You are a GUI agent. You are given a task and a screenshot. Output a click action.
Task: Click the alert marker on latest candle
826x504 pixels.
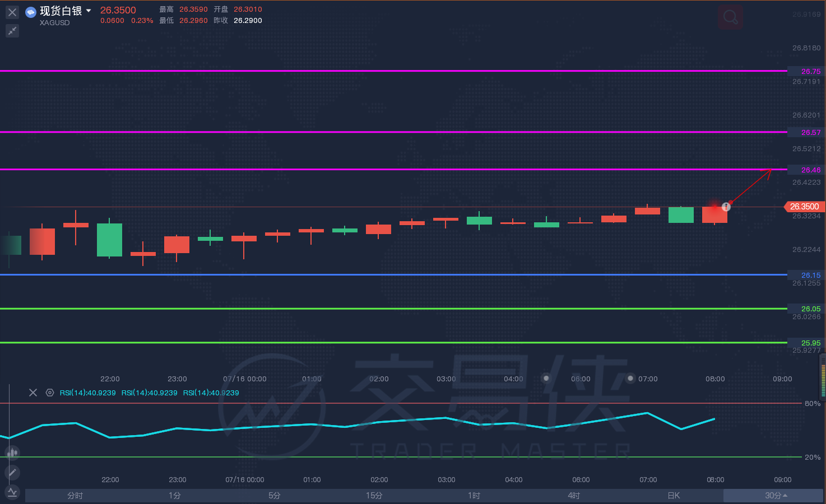tap(726, 207)
